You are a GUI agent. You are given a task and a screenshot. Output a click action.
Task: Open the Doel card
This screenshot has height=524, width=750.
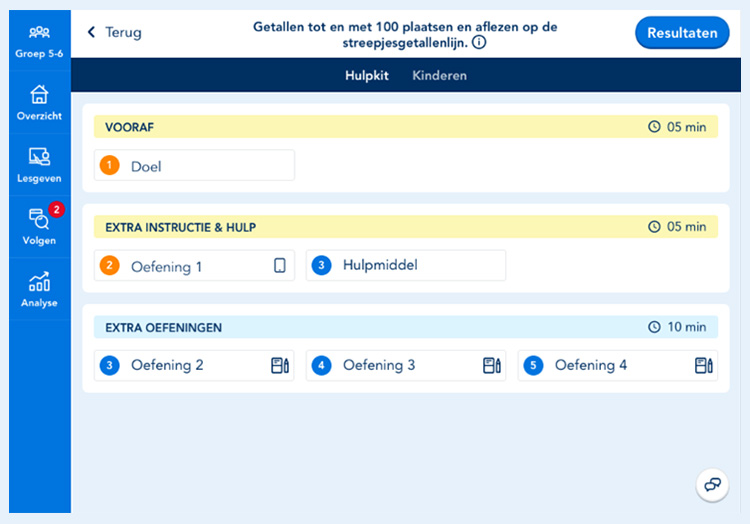(x=194, y=165)
